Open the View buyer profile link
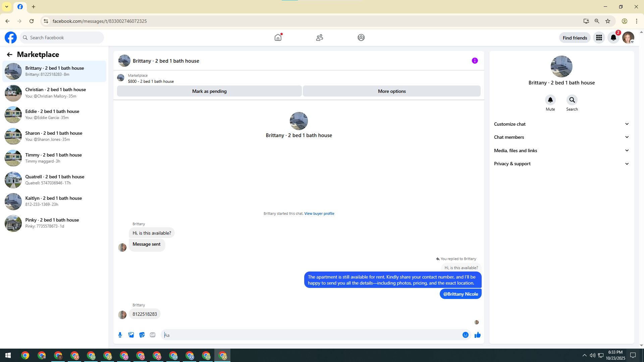The image size is (644, 362). [x=319, y=214]
